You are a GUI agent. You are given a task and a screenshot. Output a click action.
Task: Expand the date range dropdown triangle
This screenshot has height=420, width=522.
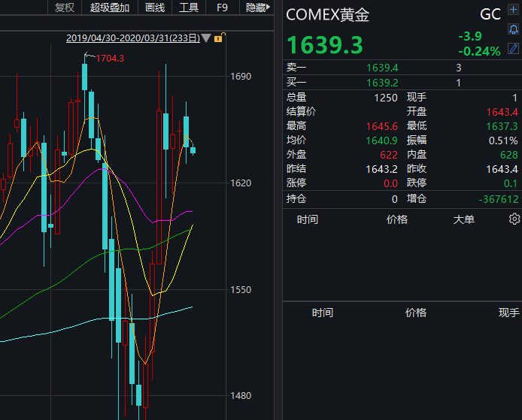tap(206, 38)
